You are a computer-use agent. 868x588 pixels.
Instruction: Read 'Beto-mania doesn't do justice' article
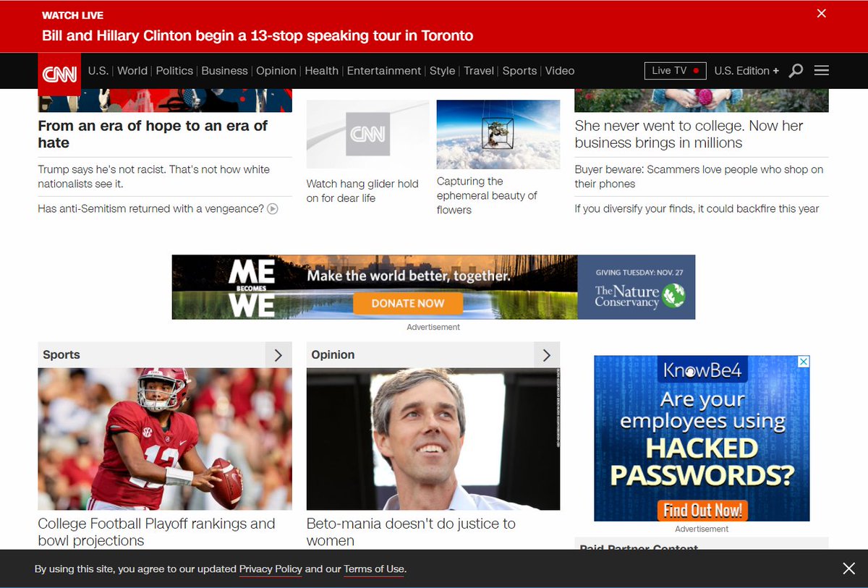pos(411,532)
